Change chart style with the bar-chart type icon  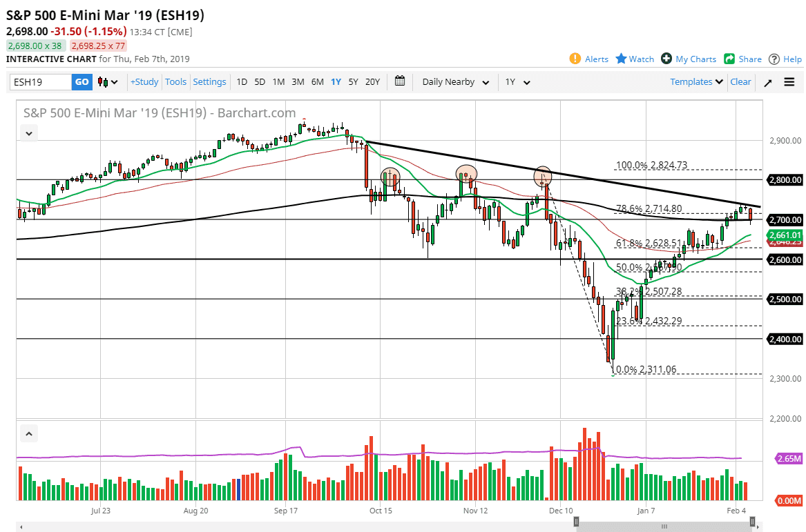click(x=105, y=81)
